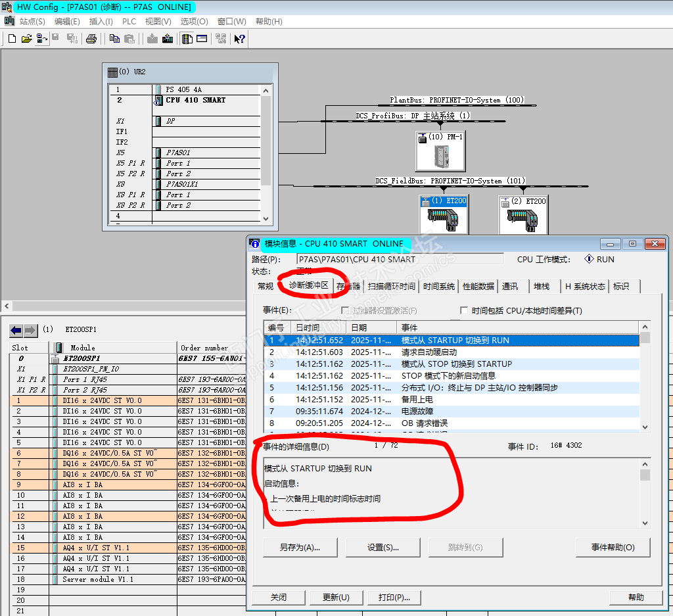Image resolution: width=673 pixels, height=616 pixels.
Task: Click the Address overview toolbar icon
Action: [x=202, y=39]
